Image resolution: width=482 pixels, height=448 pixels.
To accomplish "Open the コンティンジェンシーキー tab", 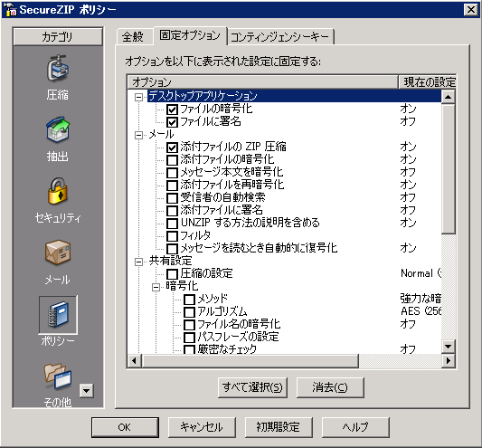I will [x=279, y=37].
